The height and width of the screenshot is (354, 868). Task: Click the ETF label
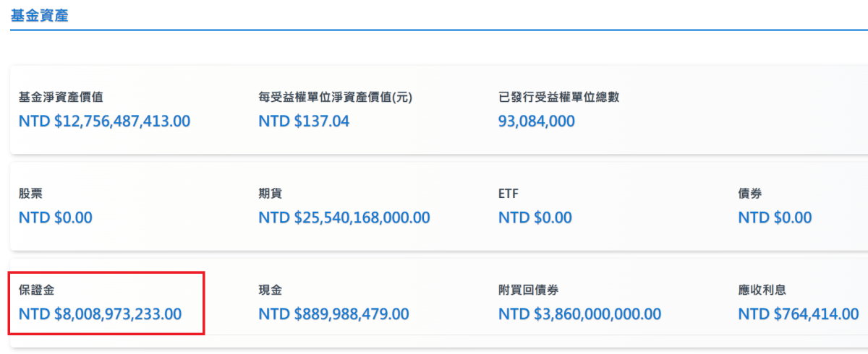coord(509,194)
